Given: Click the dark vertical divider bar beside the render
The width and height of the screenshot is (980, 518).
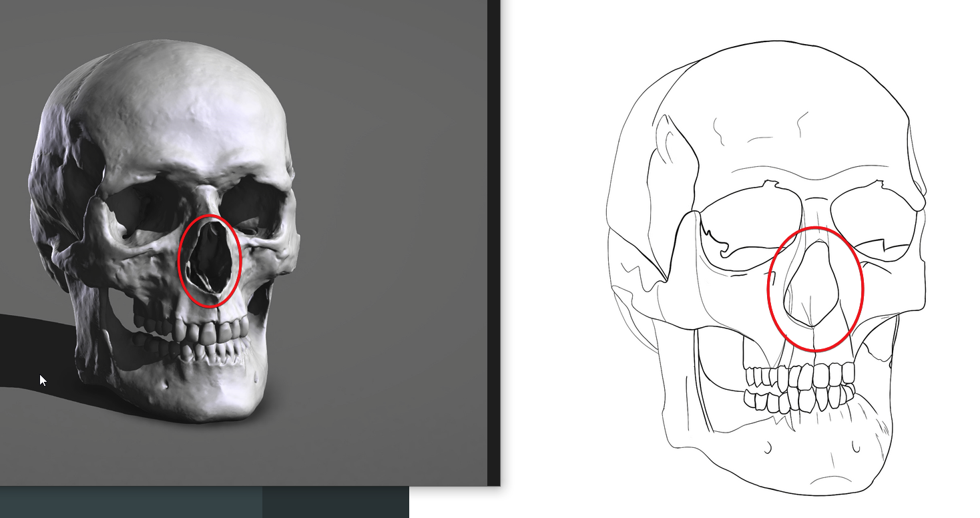Looking at the screenshot, I should click(493, 240).
